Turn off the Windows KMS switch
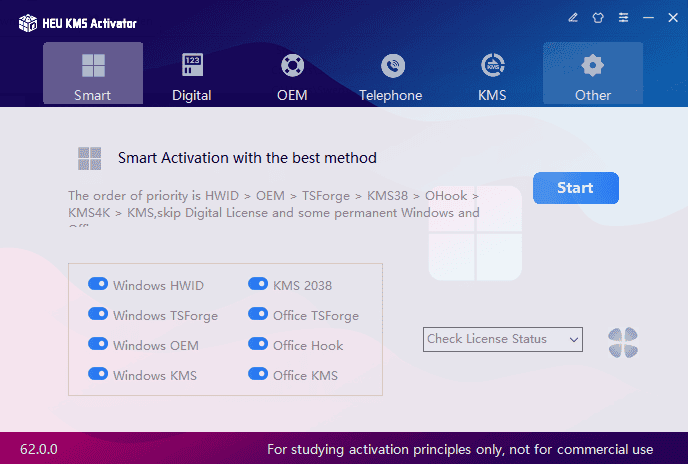The width and height of the screenshot is (688, 464). point(98,374)
